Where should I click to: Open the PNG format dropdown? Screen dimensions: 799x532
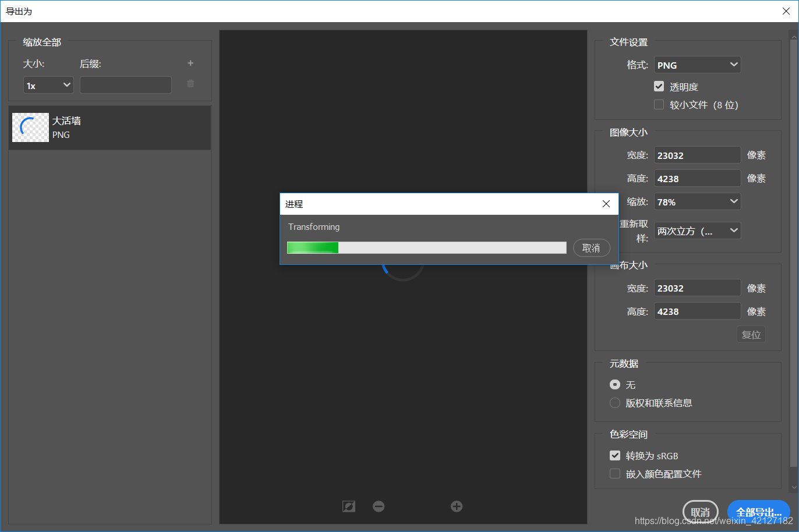(x=698, y=65)
